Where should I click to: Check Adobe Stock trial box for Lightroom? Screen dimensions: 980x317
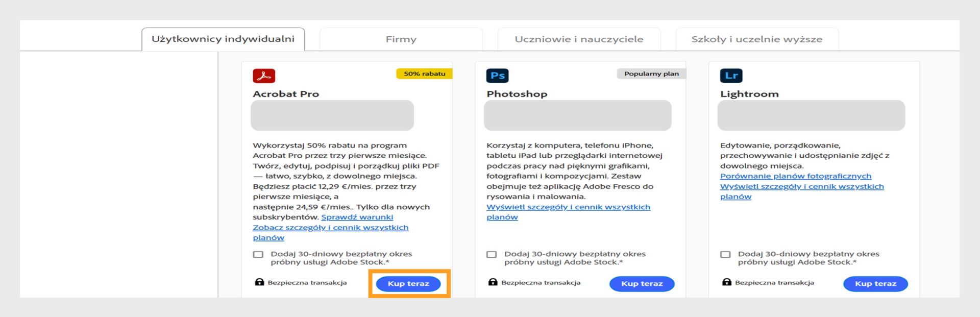coord(725,254)
